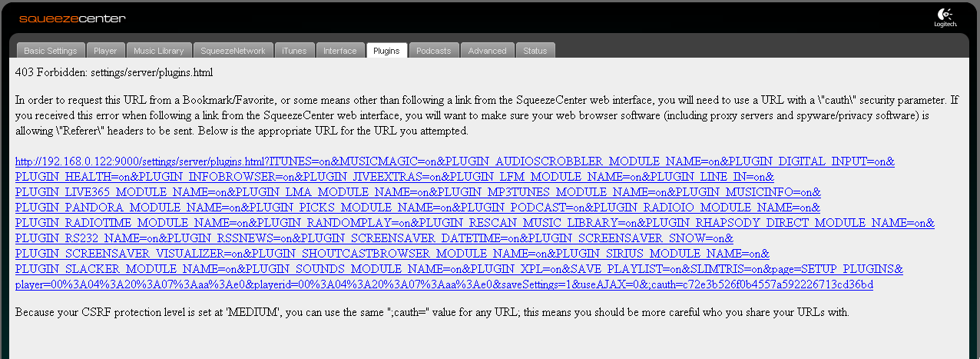
Task: Show the Advanced settings tab
Action: tap(487, 51)
